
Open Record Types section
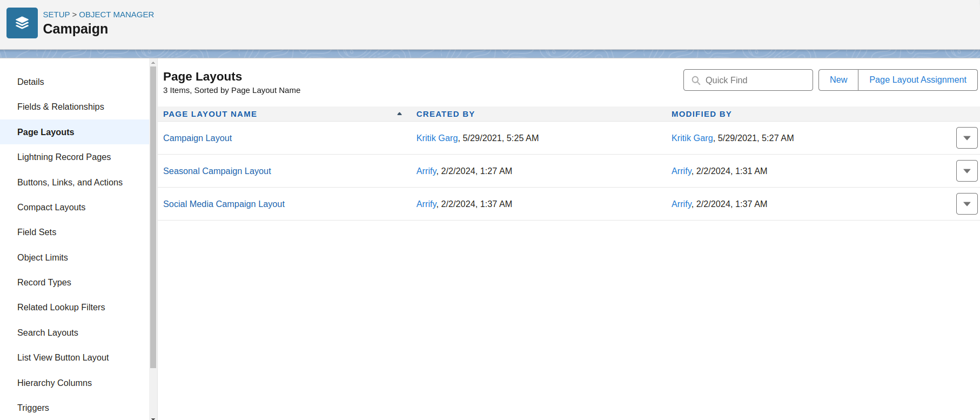(44, 282)
